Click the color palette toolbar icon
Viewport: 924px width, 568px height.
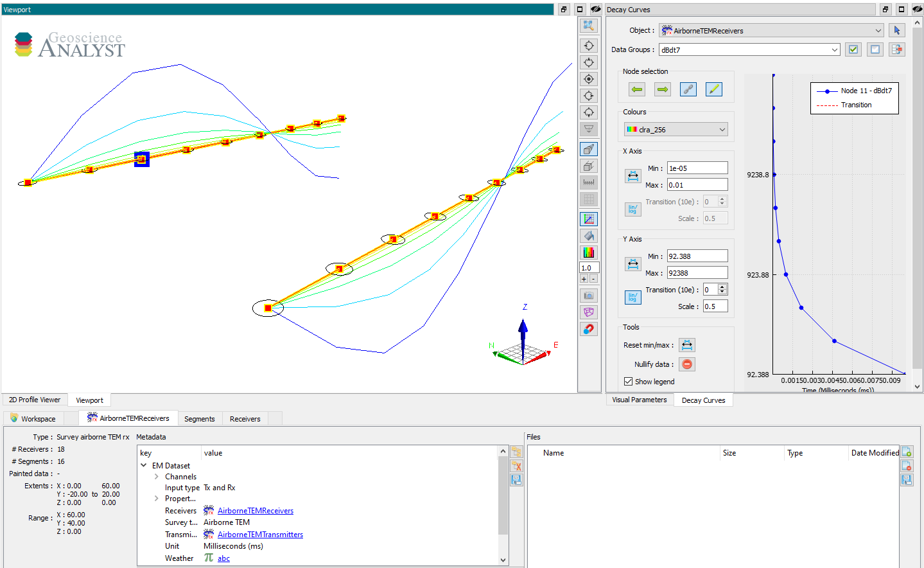[x=589, y=253]
